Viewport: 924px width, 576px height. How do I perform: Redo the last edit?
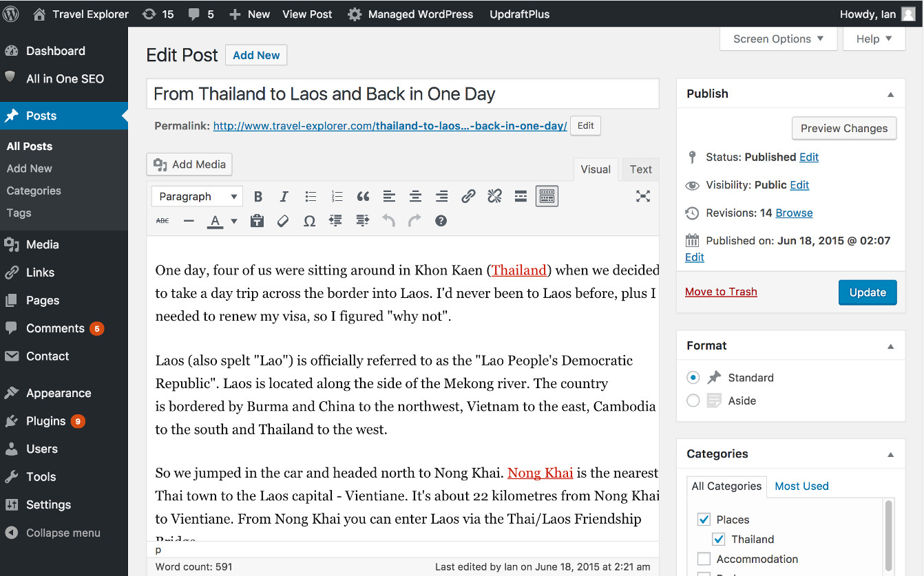pos(414,221)
